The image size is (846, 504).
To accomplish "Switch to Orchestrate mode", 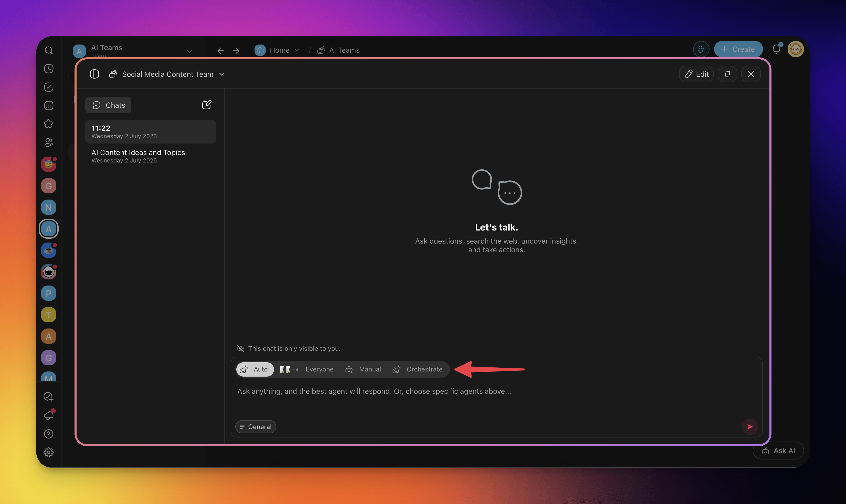I will pos(418,369).
